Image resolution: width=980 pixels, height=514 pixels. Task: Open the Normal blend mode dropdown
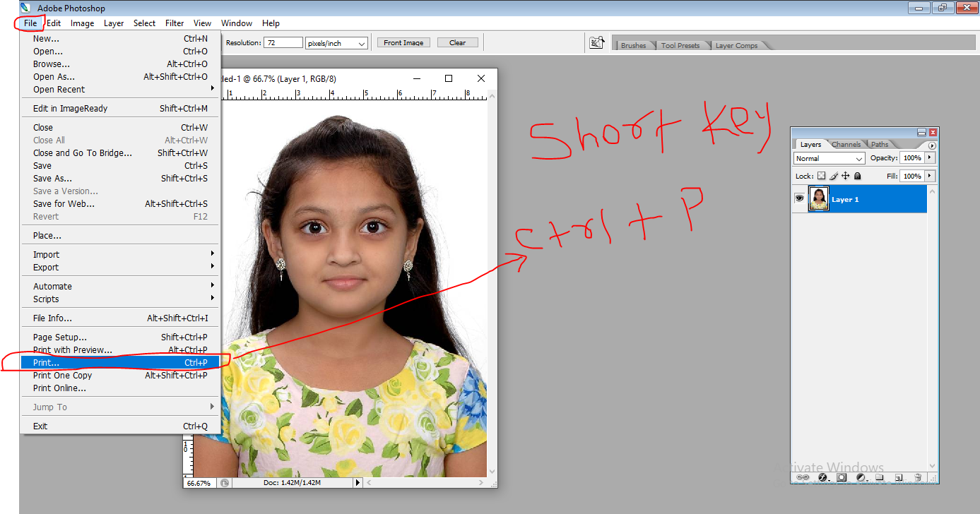click(828, 158)
